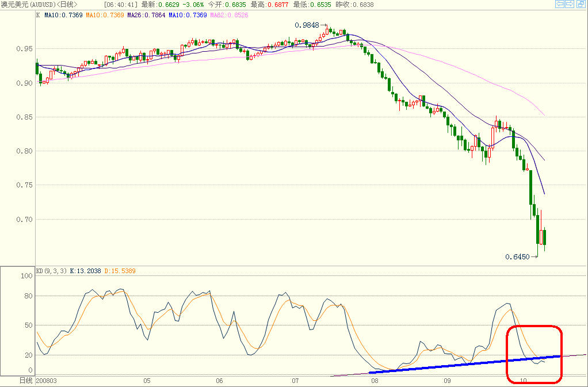The width and height of the screenshot is (588, 387).
Task: Click the 昨收:0.6838 previous close
Action: pyautogui.click(x=355, y=5)
